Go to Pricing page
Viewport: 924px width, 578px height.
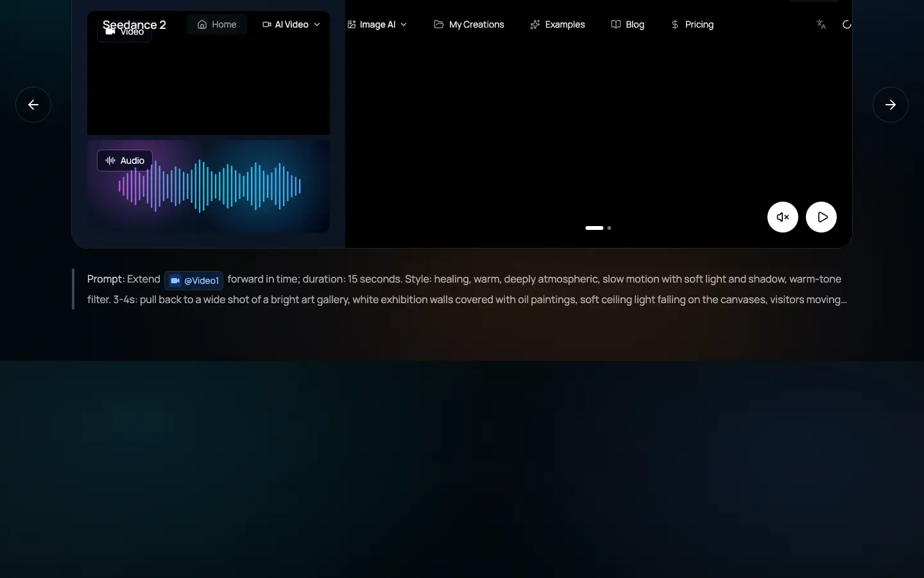point(692,24)
